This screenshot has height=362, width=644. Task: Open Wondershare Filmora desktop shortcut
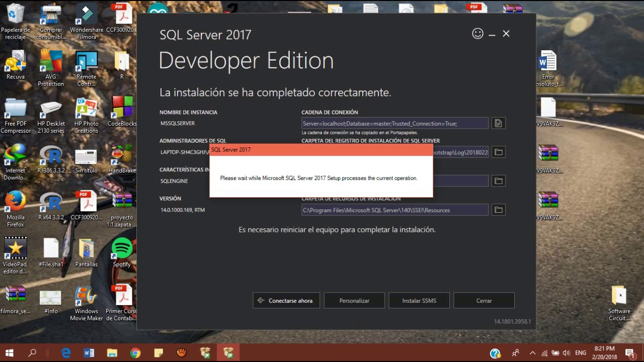(87, 22)
